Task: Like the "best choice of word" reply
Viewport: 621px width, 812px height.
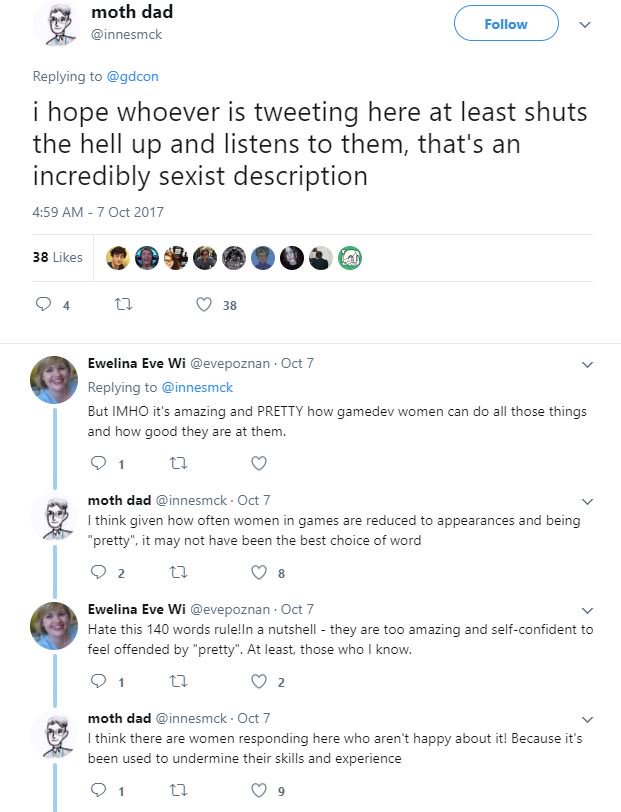Action: click(258, 572)
